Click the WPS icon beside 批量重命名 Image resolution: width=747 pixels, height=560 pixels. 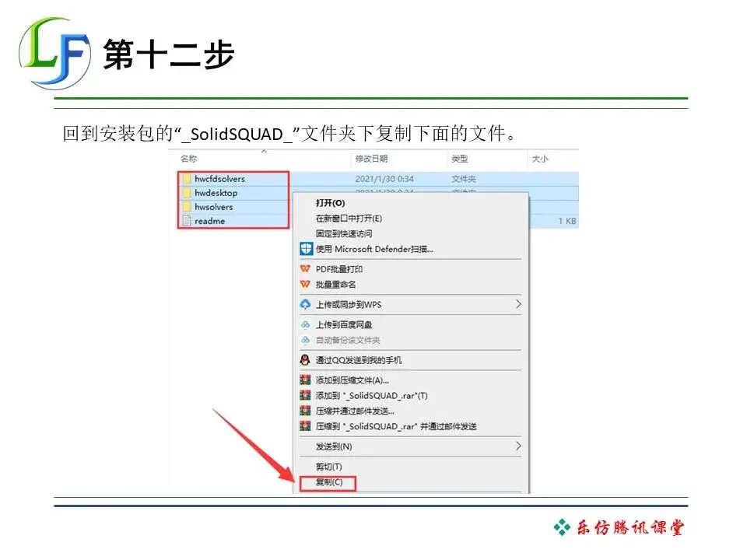coord(305,285)
